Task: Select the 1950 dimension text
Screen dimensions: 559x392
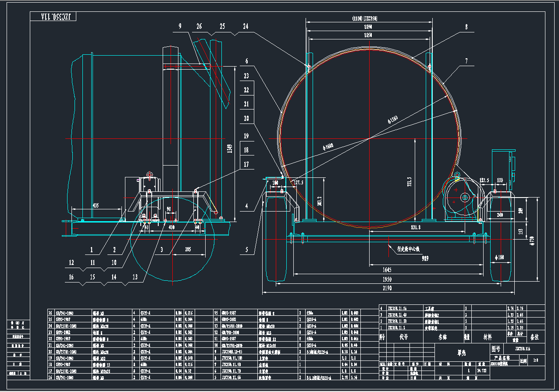Action: coord(387,279)
